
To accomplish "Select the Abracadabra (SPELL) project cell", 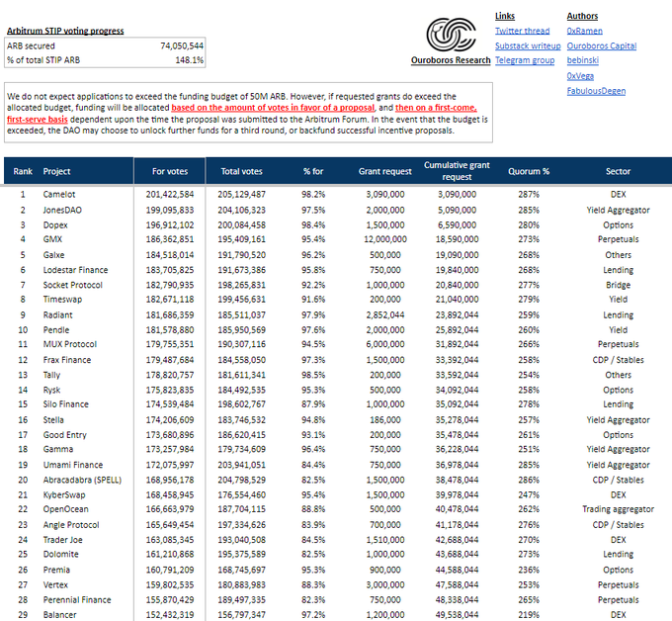I will click(x=82, y=481).
